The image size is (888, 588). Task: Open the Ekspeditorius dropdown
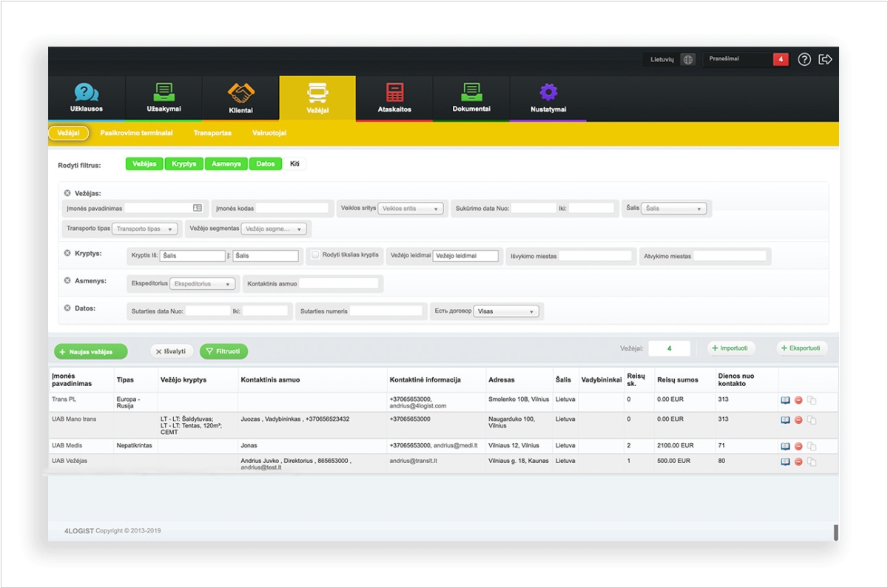202,284
